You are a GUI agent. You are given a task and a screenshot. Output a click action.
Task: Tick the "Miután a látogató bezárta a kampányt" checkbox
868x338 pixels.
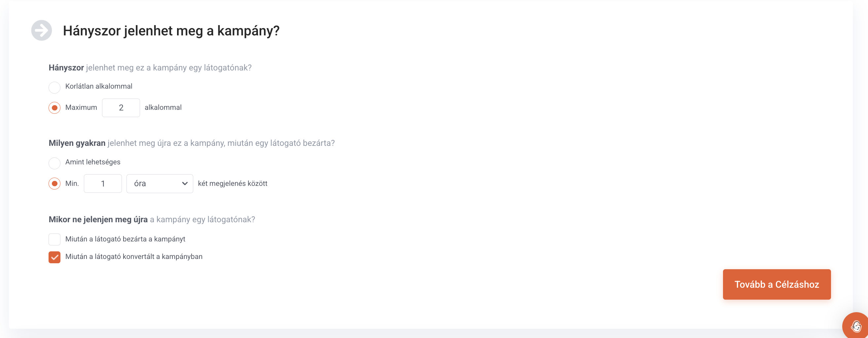point(54,239)
